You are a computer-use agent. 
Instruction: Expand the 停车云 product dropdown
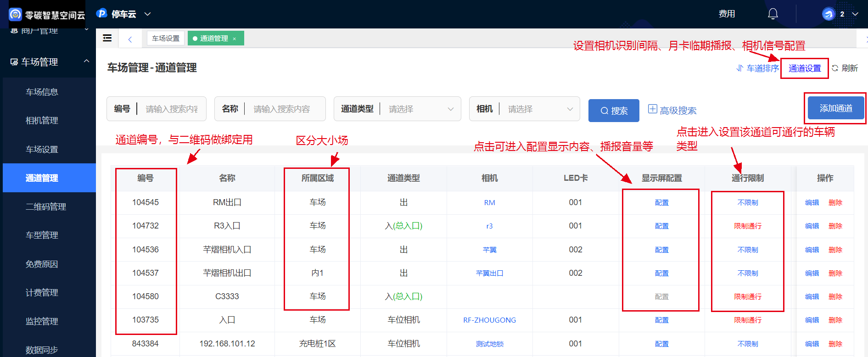(147, 14)
